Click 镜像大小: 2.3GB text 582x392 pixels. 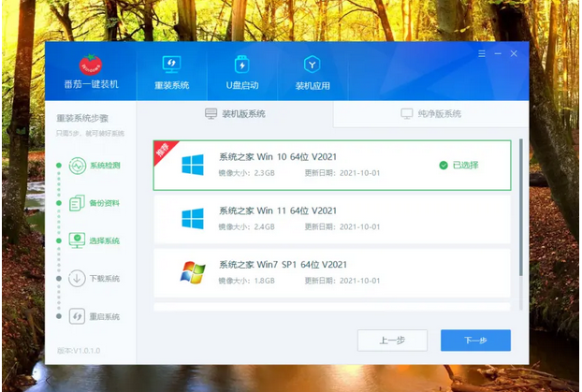[x=246, y=173]
